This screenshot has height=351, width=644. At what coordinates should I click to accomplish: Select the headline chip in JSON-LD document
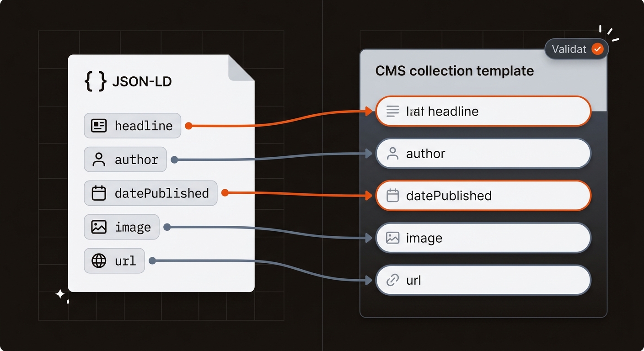(133, 126)
